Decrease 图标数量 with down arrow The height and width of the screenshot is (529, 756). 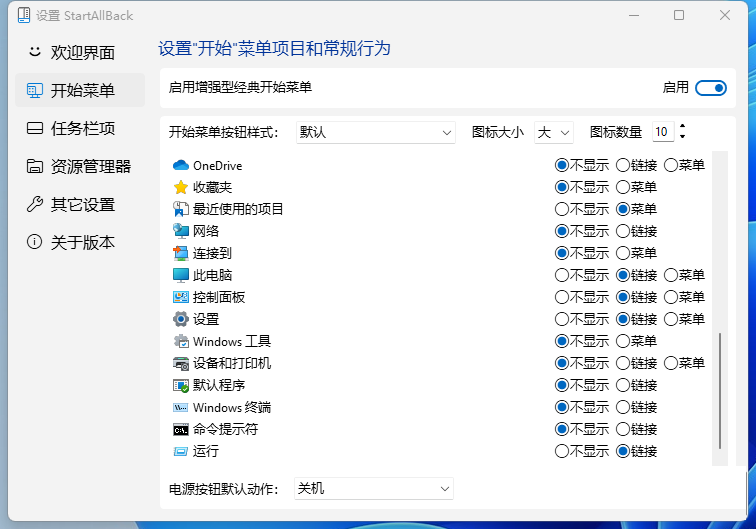pos(682,137)
